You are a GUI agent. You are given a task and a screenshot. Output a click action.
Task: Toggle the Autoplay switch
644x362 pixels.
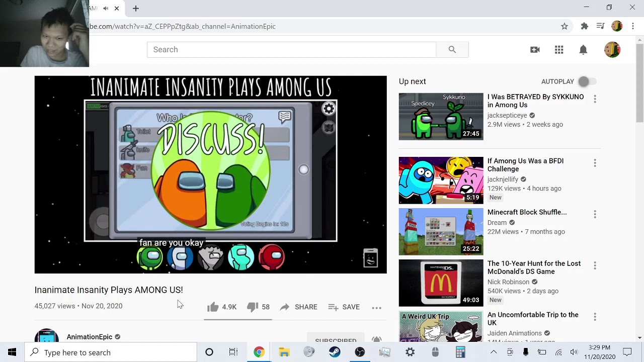tap(587, 81)
